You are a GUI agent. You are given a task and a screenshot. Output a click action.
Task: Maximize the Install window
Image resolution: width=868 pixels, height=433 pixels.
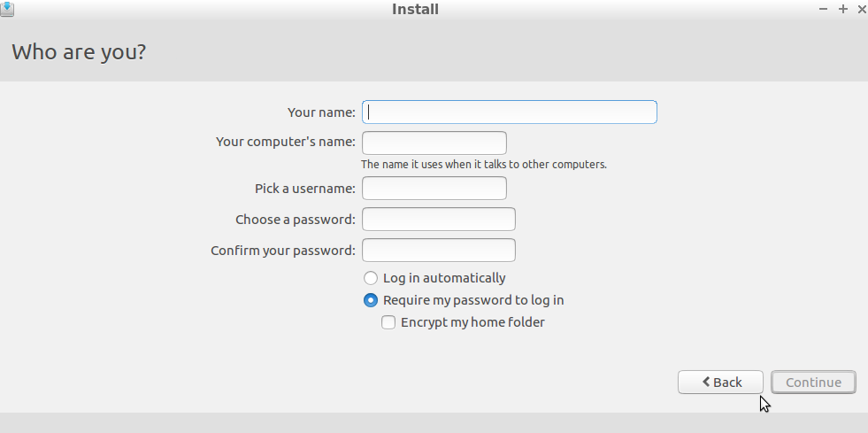[842, 9]
